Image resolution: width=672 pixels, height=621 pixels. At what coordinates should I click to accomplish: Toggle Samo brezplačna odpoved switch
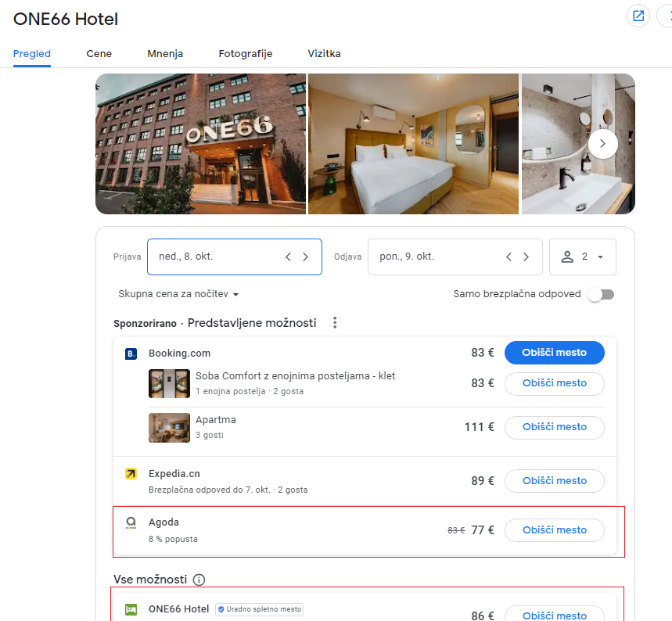coord(602,294)
